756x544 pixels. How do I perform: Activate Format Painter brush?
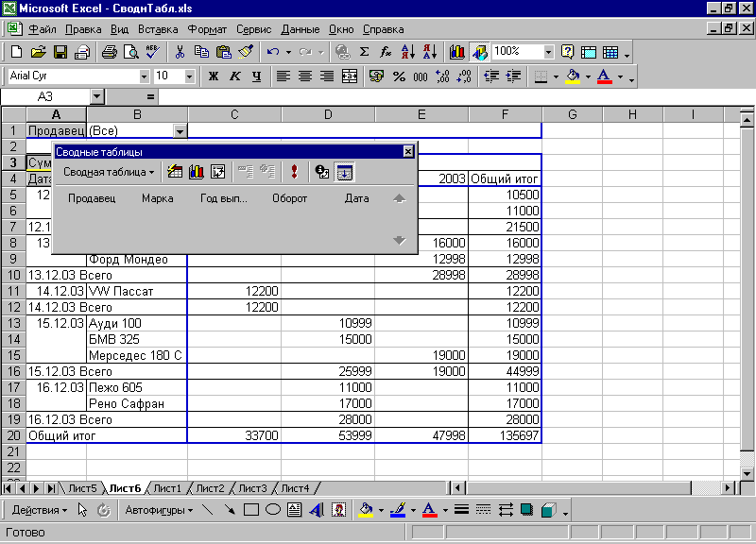(246, 52)
